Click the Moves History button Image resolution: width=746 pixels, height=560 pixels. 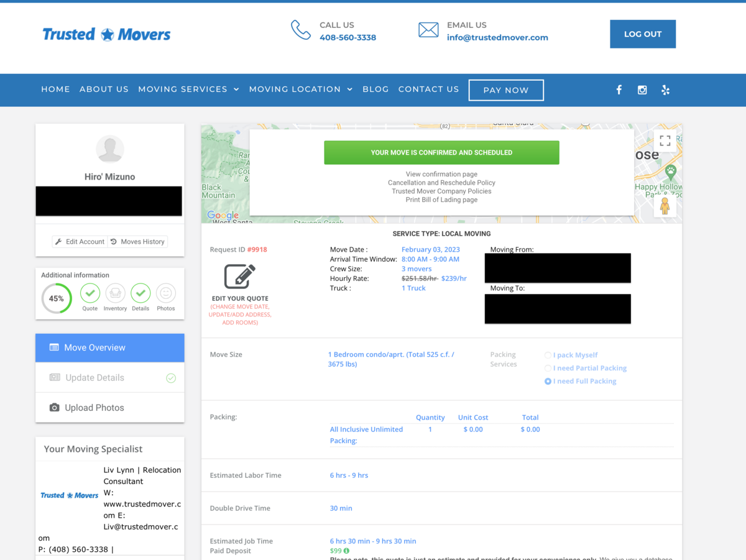[137, 242]
